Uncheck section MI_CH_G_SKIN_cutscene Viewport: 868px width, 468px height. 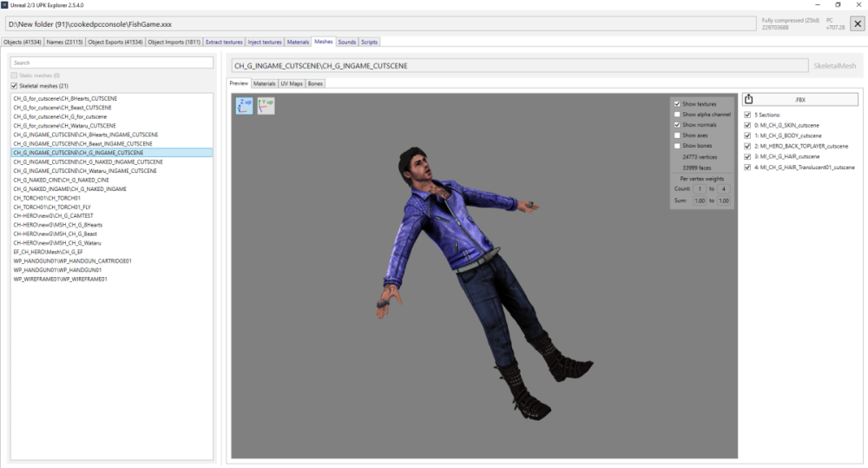click(747, 125)
